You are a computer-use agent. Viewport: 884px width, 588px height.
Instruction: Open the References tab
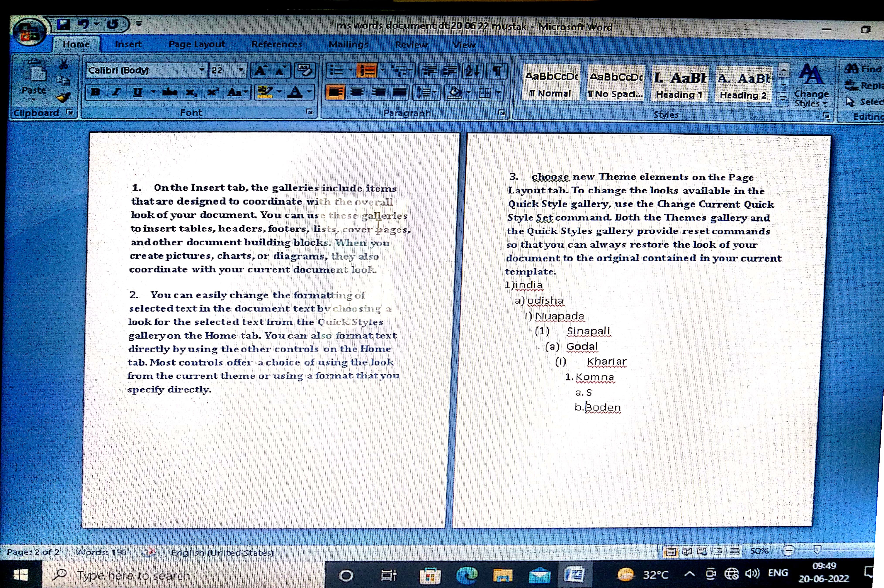click(x=277, y=44)
